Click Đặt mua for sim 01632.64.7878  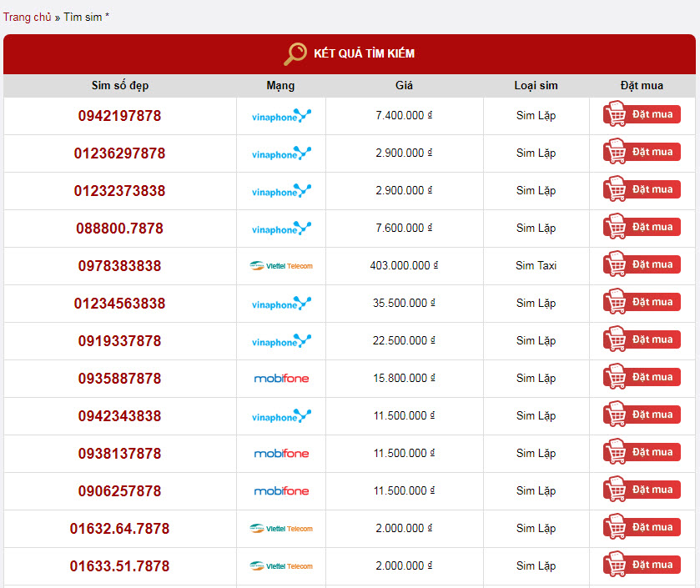(x=642, y=526)
